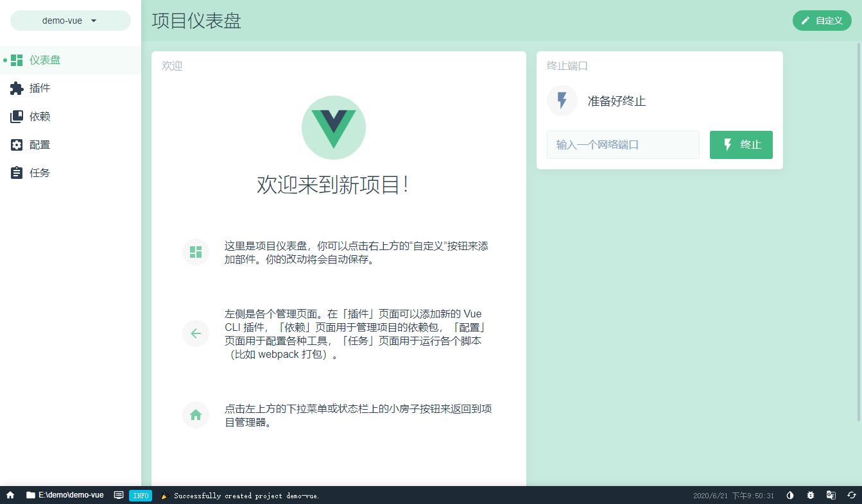This screenshot has height=504, width=862.
Task: Open the 依赖 dependencies page
Action: pyautogui.click(x=71, y=117)
